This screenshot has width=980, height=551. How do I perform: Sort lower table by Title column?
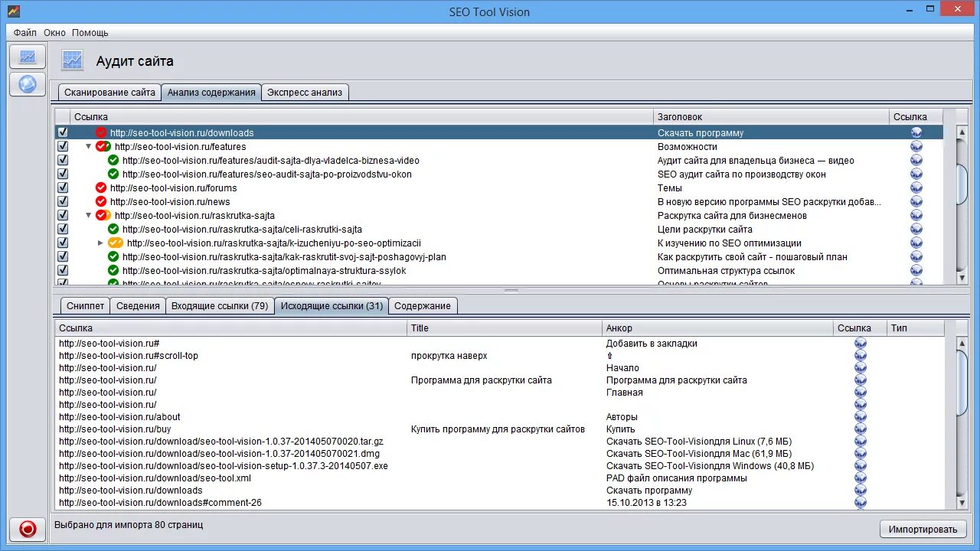(x=505, y=328)
